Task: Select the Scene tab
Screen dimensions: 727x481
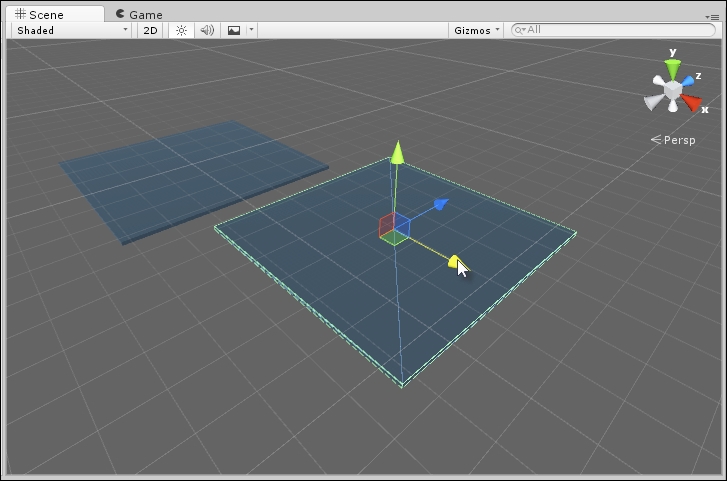Action: pyautogui.click(x=46, y=15)
